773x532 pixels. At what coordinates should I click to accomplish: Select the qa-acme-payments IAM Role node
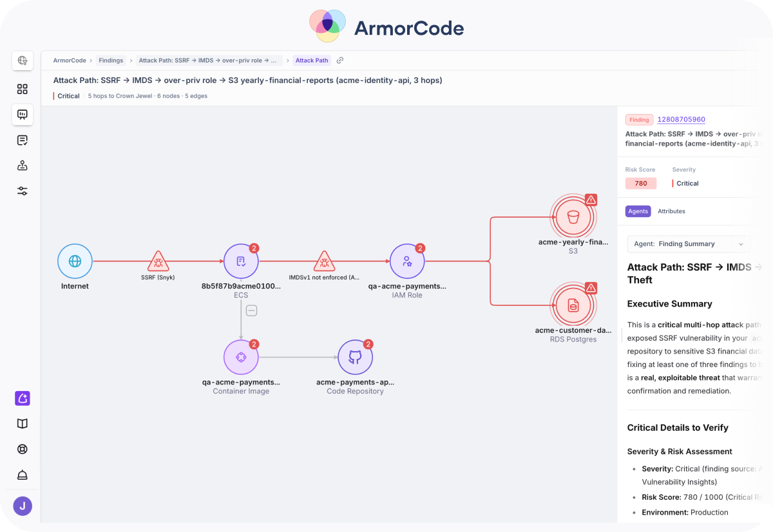pyautogui.click(x=407, y=261)
